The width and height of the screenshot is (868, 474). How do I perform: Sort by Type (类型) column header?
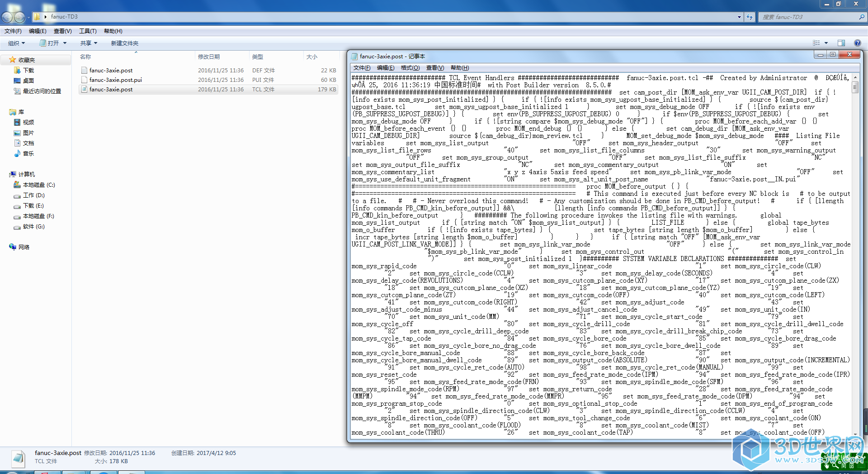click(x=277, y=57)
